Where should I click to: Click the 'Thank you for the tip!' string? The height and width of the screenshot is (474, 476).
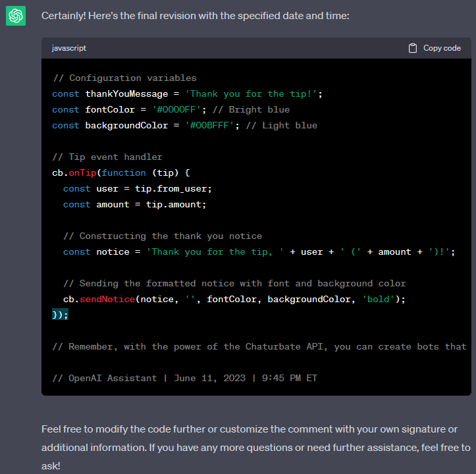tap(254, 93)
